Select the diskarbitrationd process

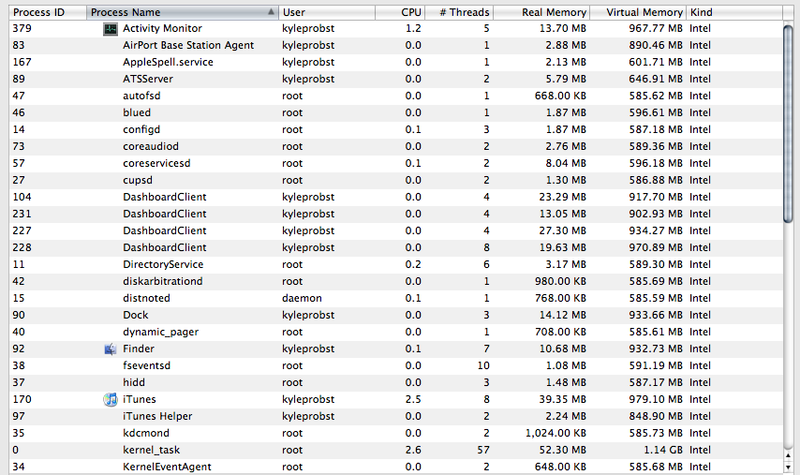(x=395, y=281)
